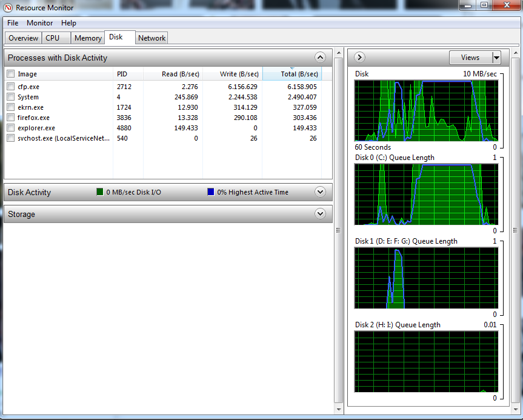
Task: Sort by Read (B/sec) column header
Action: (173, 74)
